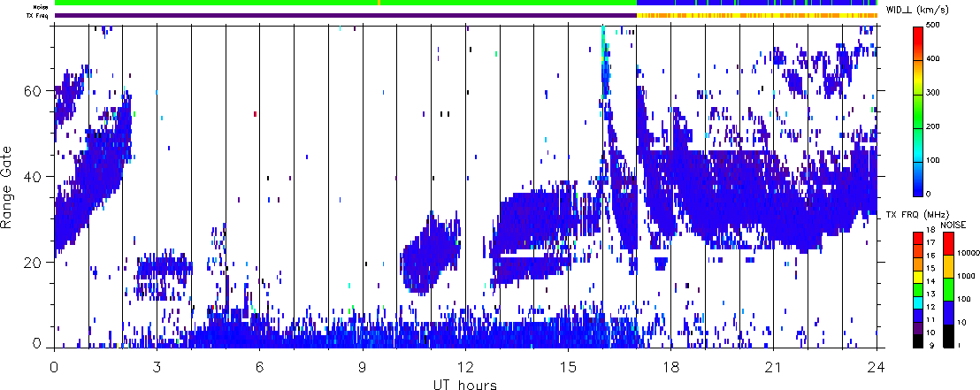
Task: Click the orange NOISE colorbar segment
Action: pyautogui.click(x=947, y=267)
